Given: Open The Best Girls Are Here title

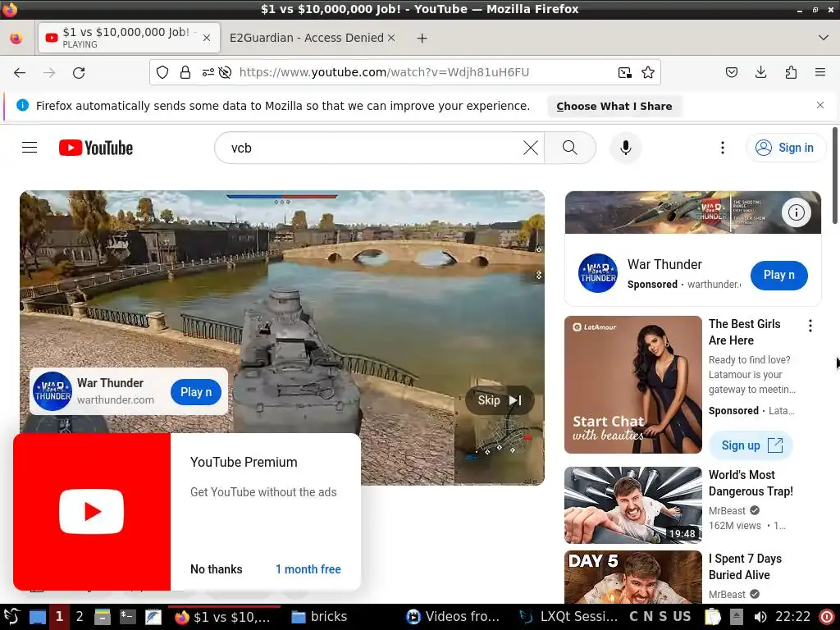Looking at the screenshot, I should click(745, 332).
